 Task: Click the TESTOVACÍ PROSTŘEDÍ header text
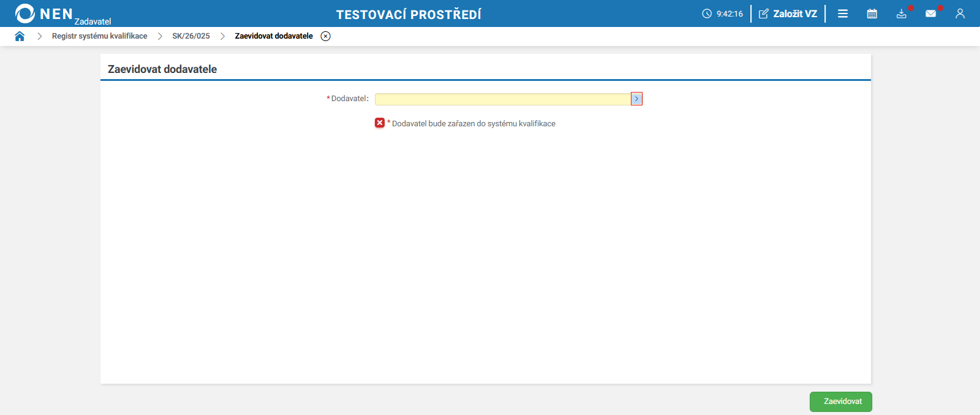tap(409, 14)
